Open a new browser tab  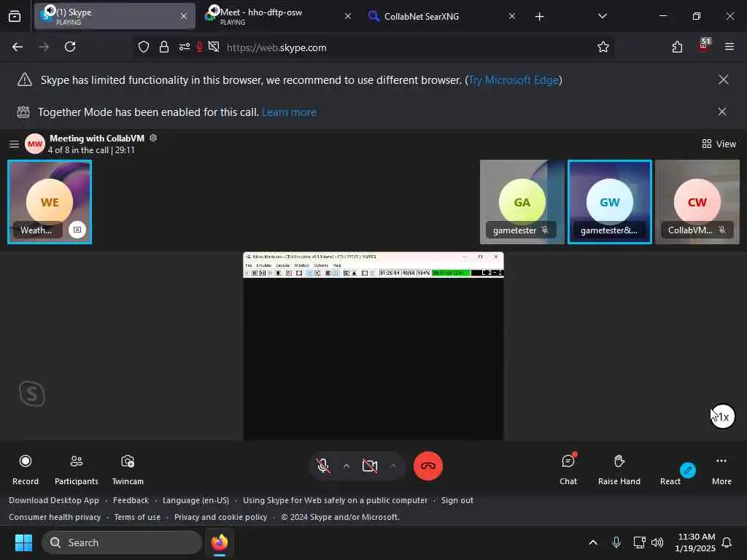(539, 16)
